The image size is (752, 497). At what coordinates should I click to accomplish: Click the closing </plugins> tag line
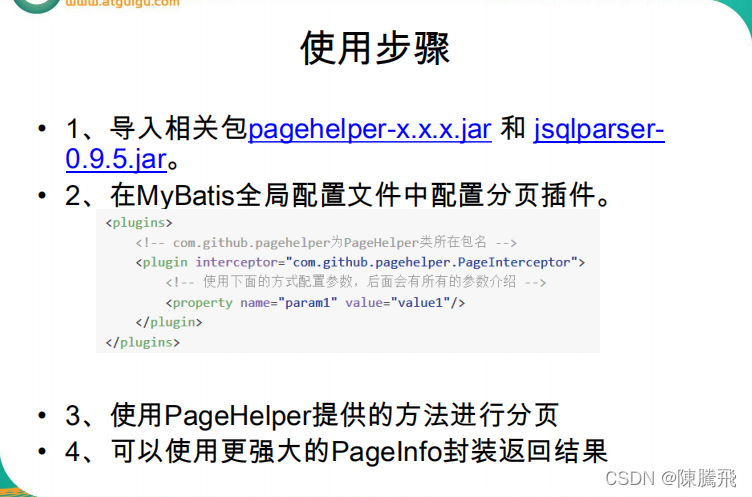pyautogui.click(x=142, y=342)
